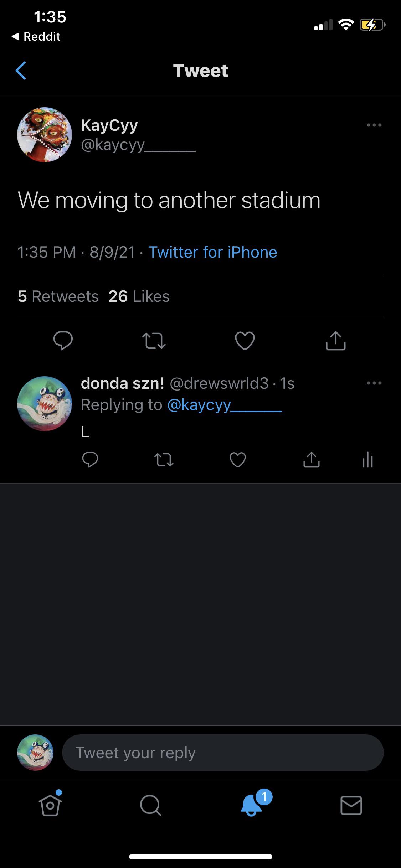The image size is (401, 868).
Task: Open the Search tab
Action: 150,805
